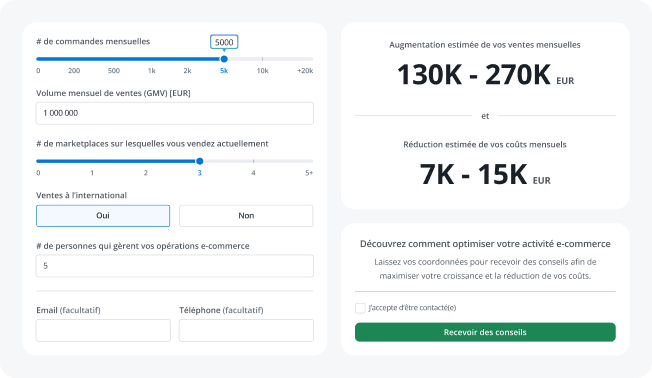Click the monthly orders slider handle
The image size is (652, 378).
tap(224, 59)
